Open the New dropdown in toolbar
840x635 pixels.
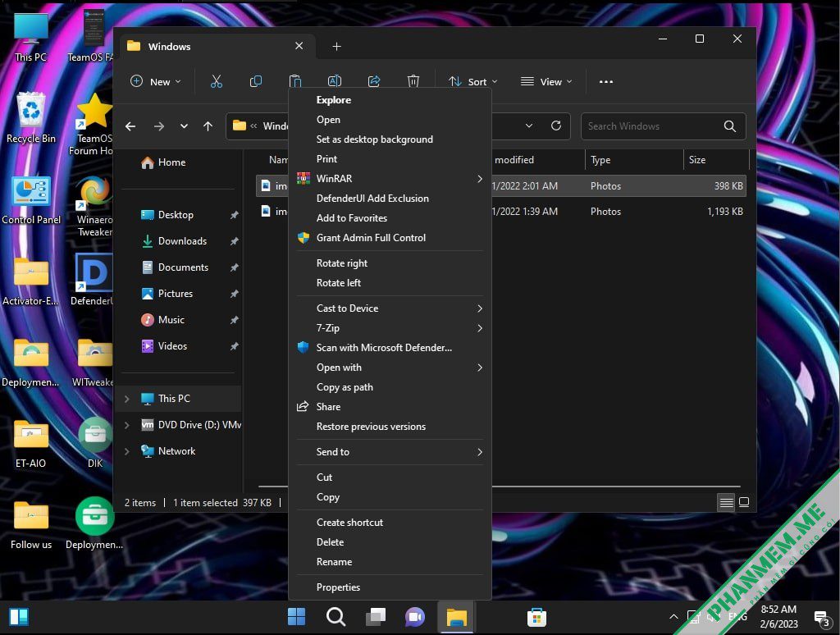(156, 81)
